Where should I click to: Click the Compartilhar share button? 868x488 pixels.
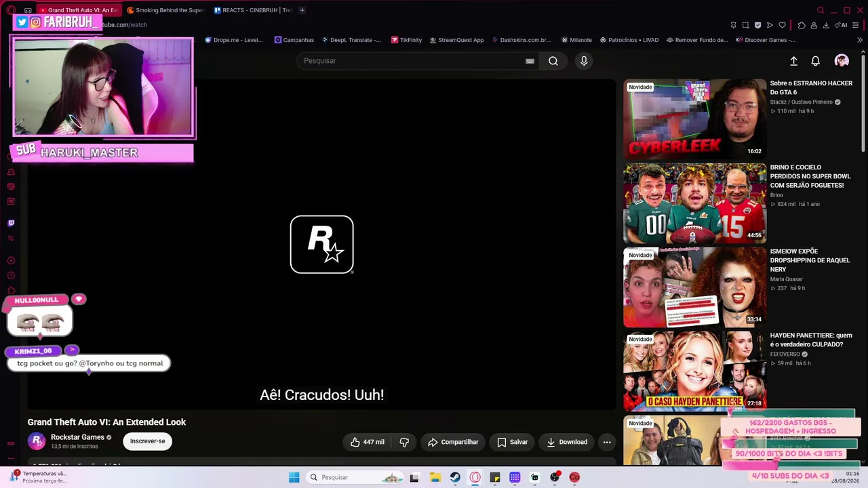453,442
